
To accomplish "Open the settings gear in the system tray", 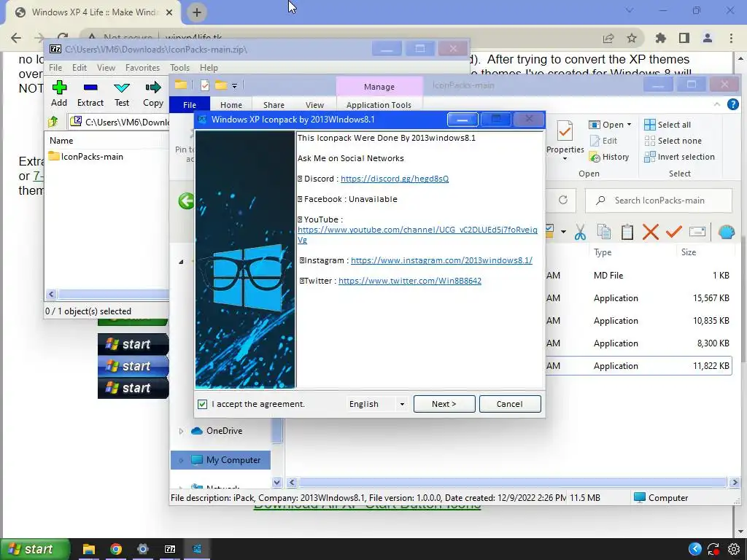I will [734, 549].
